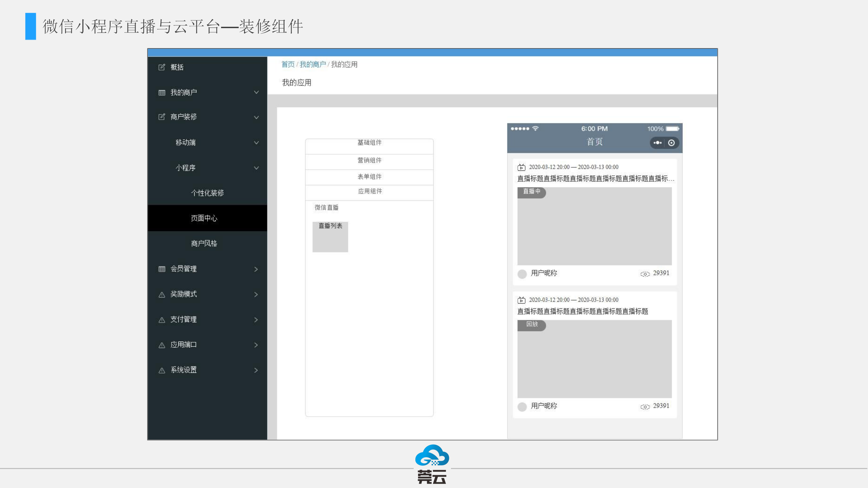868x488 pixels.
Task: Expand the 支付管理 arrow
Action: click(x=256, y=320)
